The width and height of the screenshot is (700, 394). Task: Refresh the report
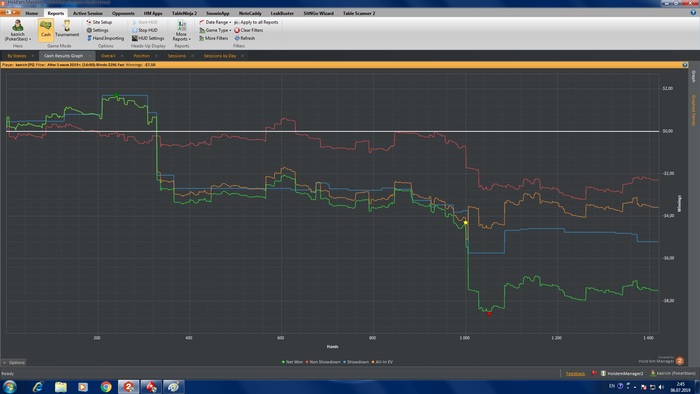(245, 38)
